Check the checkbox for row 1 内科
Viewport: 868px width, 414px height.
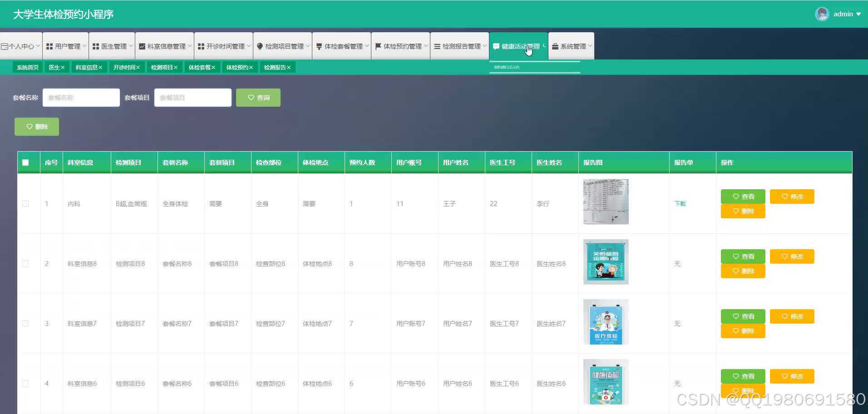click(x=25, y=204)
